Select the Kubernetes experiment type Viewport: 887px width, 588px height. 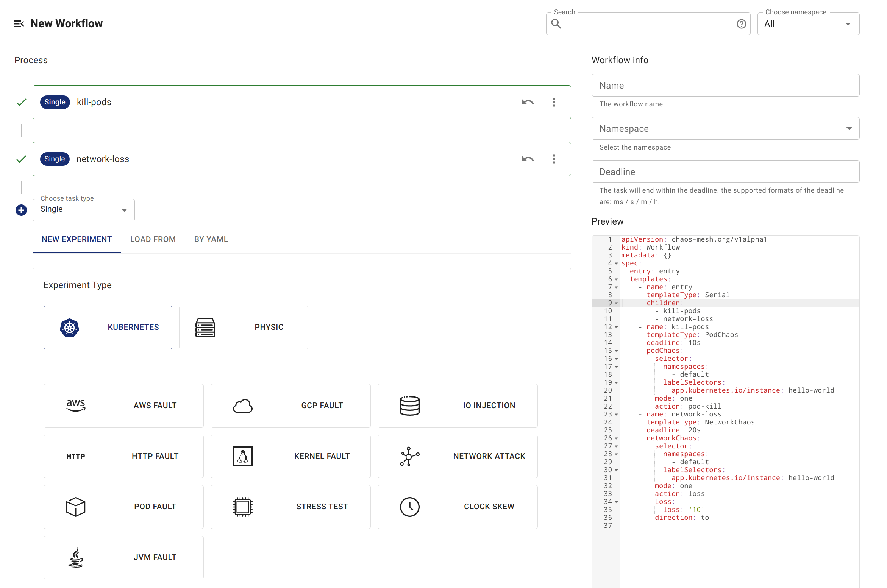tap(108, 327)
